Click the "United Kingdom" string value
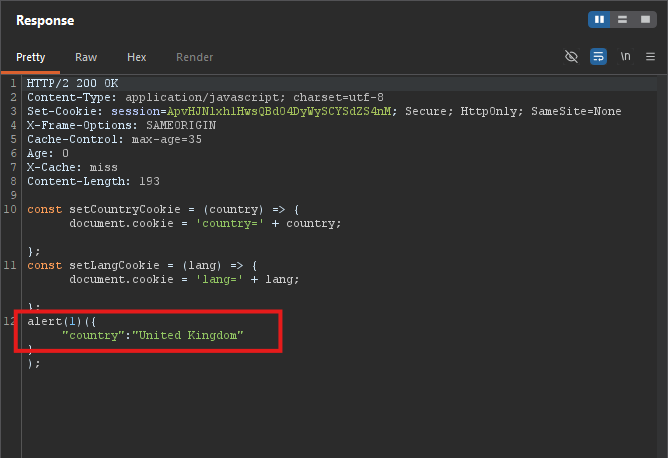The width and height of the screenshot is (668, 458). coord(188,335)
